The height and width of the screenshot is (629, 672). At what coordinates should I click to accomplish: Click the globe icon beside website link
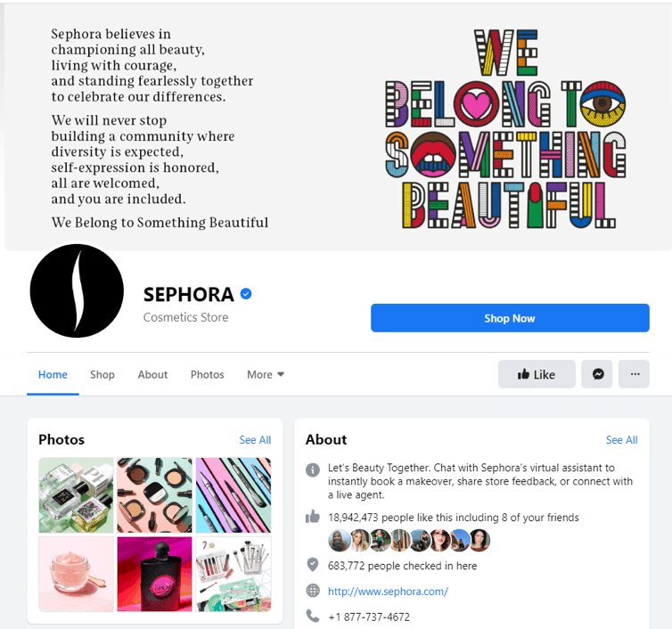[x=313, y=591]
